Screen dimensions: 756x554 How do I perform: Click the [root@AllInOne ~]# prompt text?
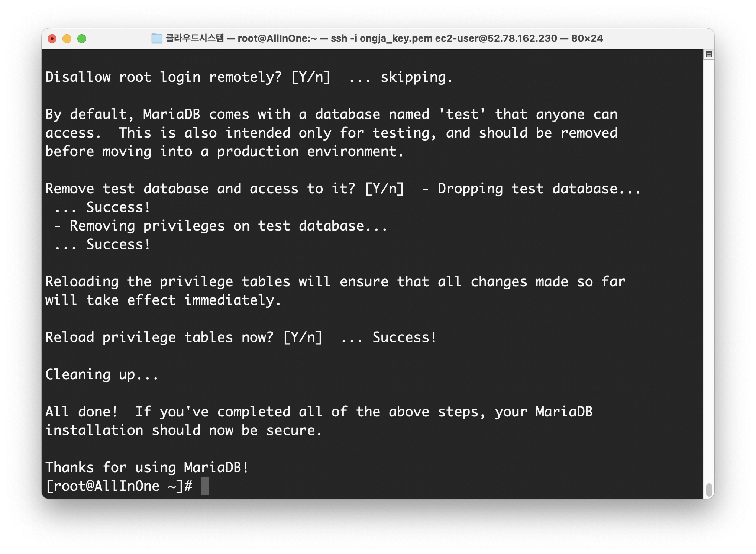pyautogui.click(x=119, y=486)
